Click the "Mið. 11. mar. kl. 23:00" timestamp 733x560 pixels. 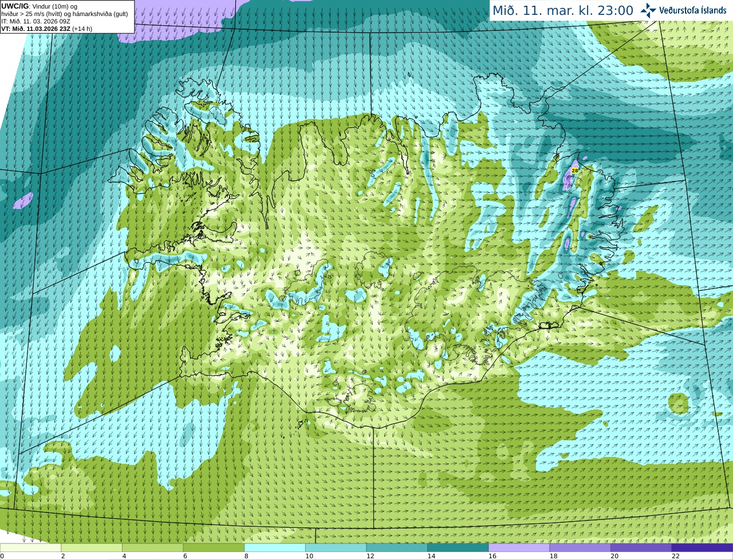(x=563, y=10)
